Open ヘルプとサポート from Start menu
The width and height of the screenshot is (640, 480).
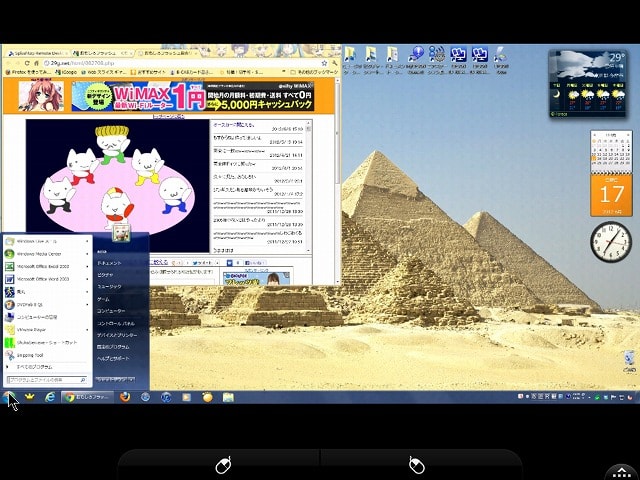tap(113, 359)
